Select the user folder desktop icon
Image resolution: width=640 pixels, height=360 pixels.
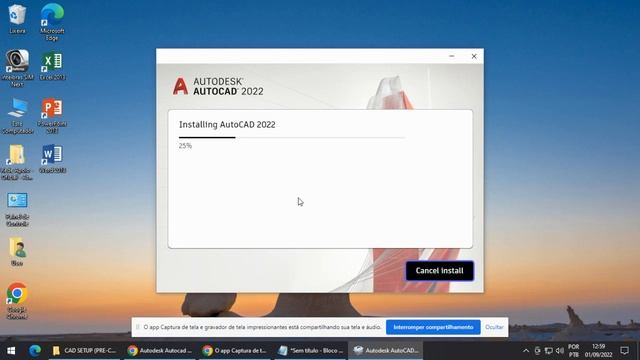pos(17,251)
